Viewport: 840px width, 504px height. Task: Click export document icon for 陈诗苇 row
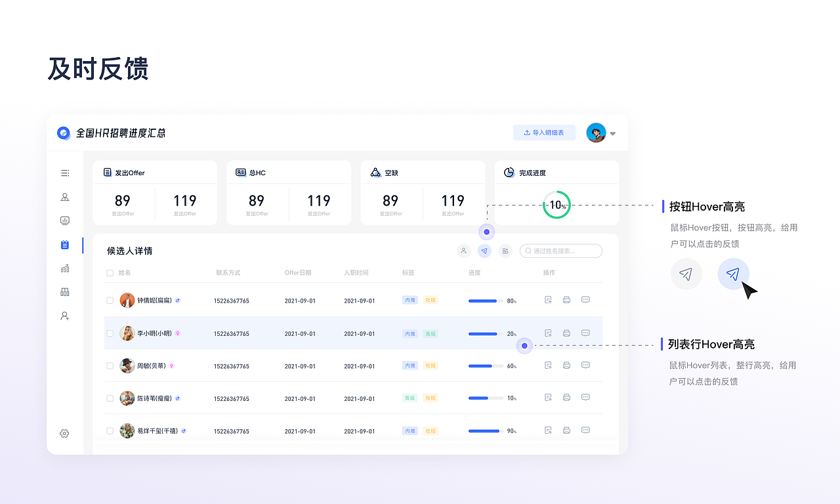[x=548, y=398]
